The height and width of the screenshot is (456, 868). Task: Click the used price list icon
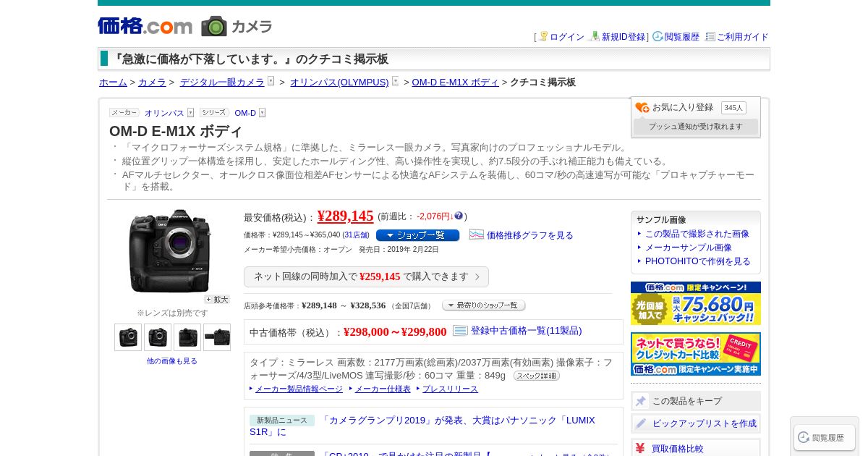click(x=461, y=331)
